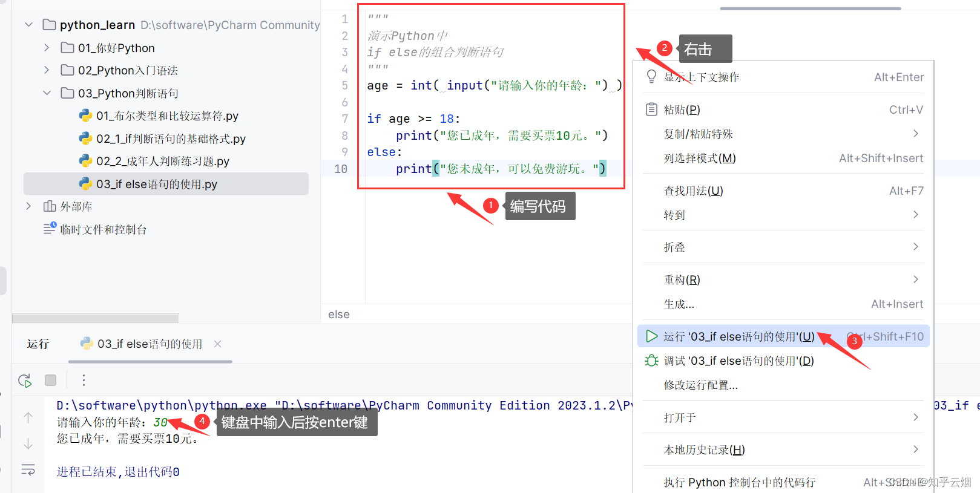Expand the 01_你好Python folder
The height and width of the screenshot is (493, 980).
pos(47,48)
